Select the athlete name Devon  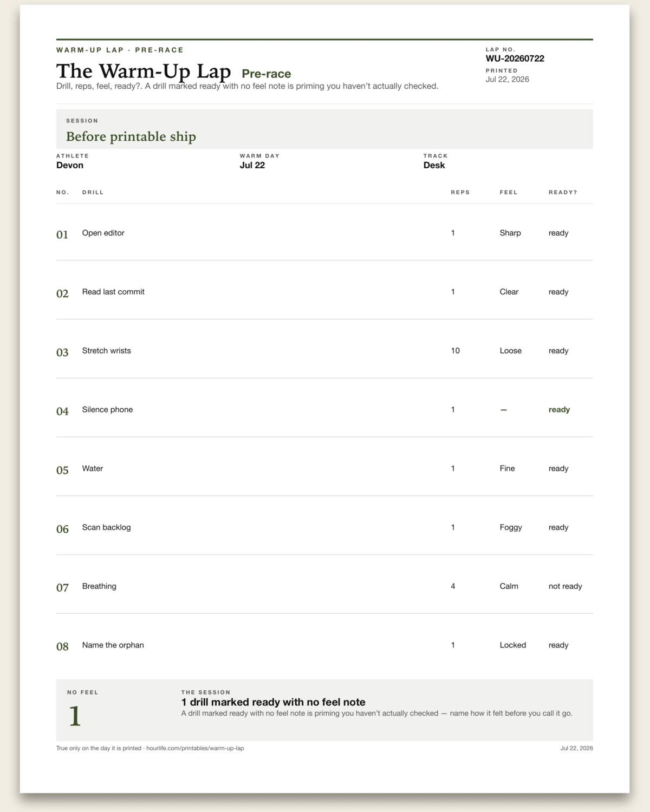click(70, 165)
